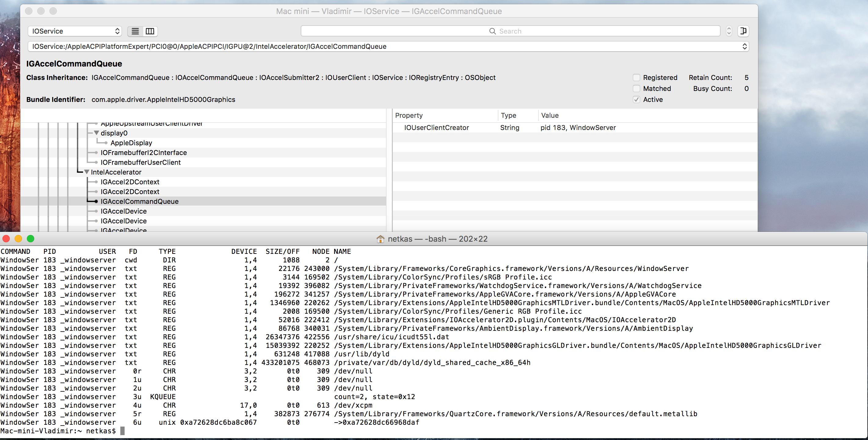Sort by the Value column header
The image size is (868, 440).
click(549, 115)
